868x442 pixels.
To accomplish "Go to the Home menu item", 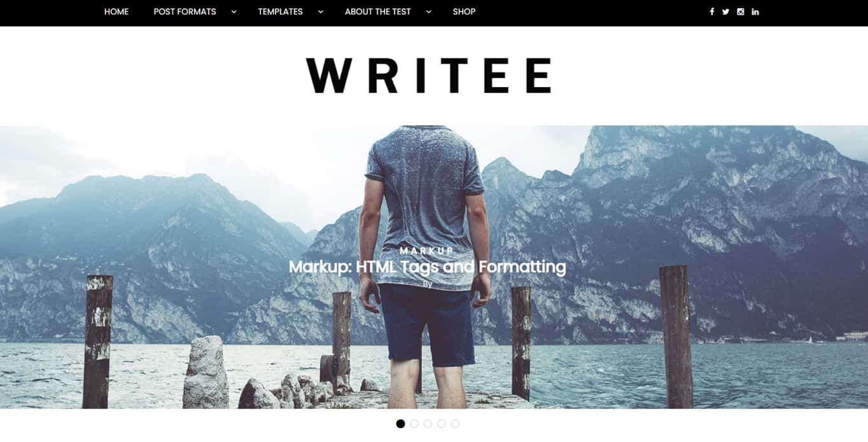I will pos(116,11).
